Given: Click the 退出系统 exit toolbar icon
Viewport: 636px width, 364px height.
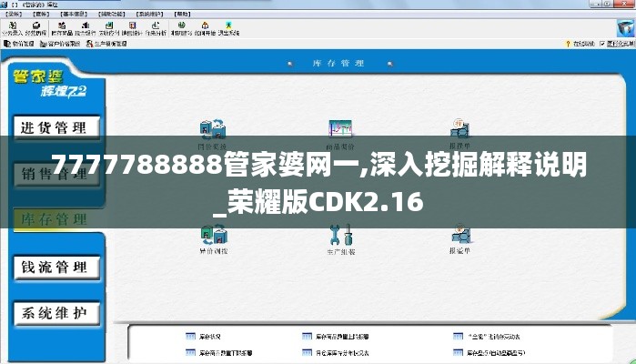Looking at the screenshot, I should click(228, 28).
